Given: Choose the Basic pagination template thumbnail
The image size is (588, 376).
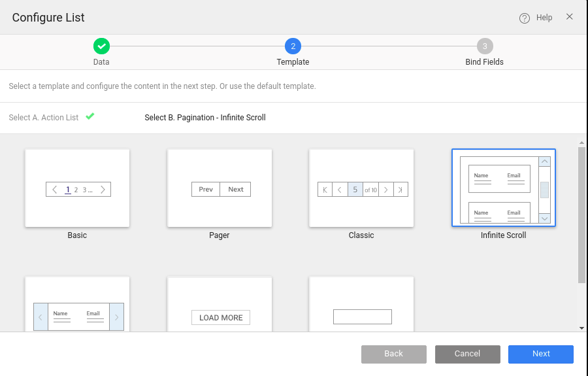Looking at the screenshot, I should [77, 188].
